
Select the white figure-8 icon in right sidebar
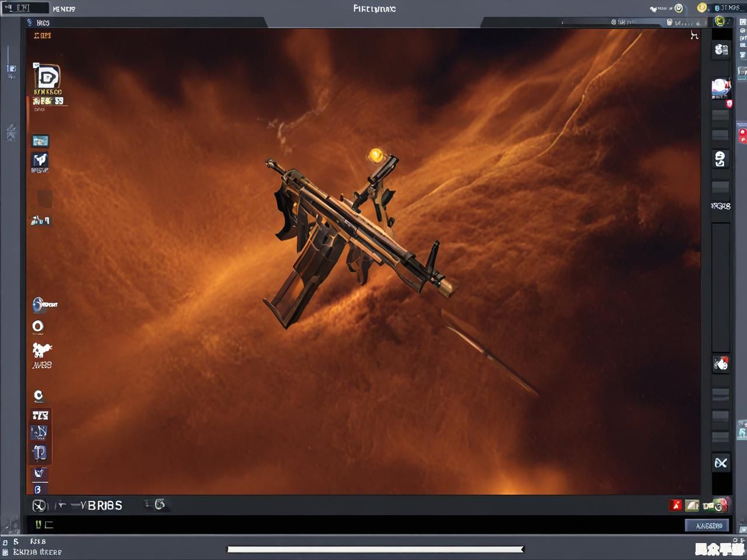[x=720, y=159]
